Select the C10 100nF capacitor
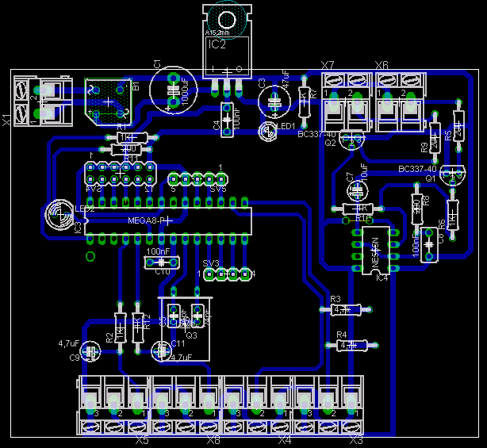Image resolution: width=487 pixels, height=448 pixels. 162,262
